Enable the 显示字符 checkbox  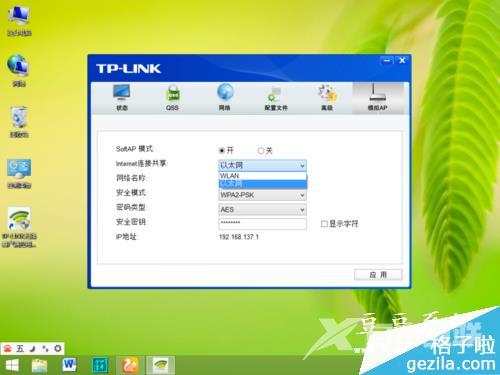[324, 224]
